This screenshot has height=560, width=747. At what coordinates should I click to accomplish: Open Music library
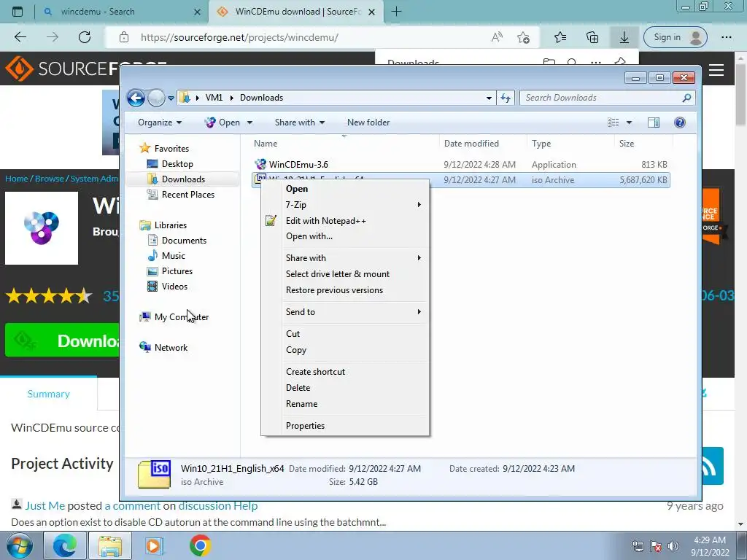click(166, 256)
